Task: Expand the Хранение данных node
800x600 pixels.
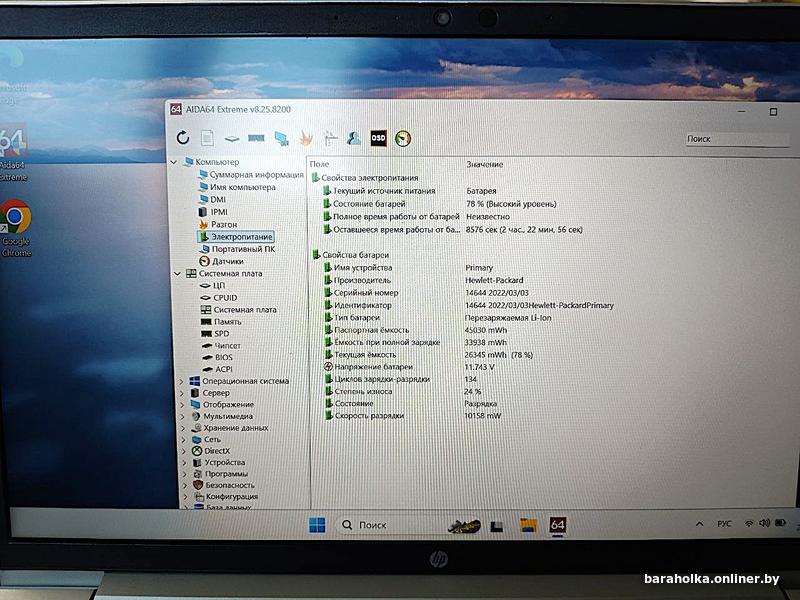Action: click(184, 428)
